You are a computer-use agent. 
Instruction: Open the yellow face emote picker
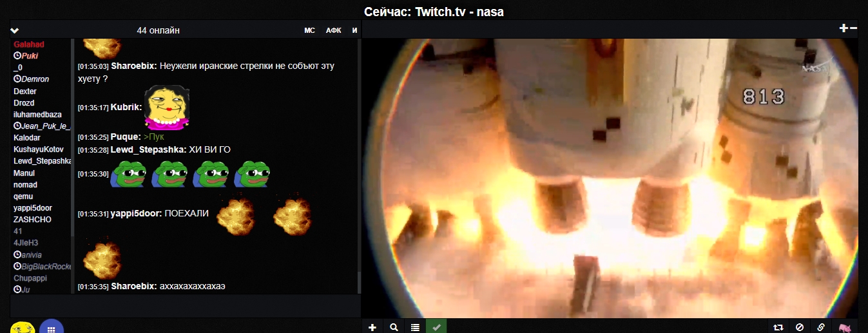coord(23,327)
